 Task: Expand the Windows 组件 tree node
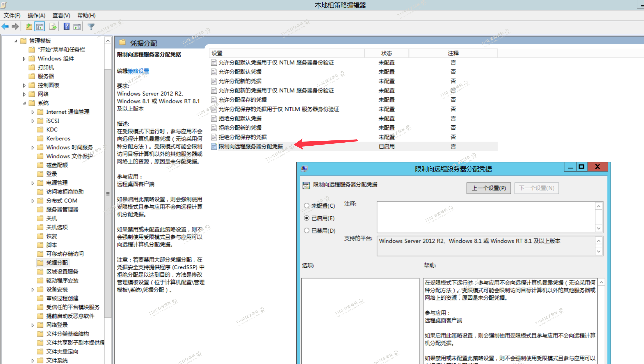coord(24,59)
